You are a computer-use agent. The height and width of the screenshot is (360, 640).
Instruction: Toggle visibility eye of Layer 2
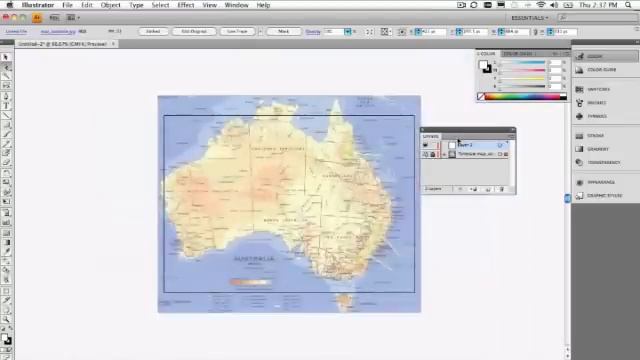coord(425,145)
